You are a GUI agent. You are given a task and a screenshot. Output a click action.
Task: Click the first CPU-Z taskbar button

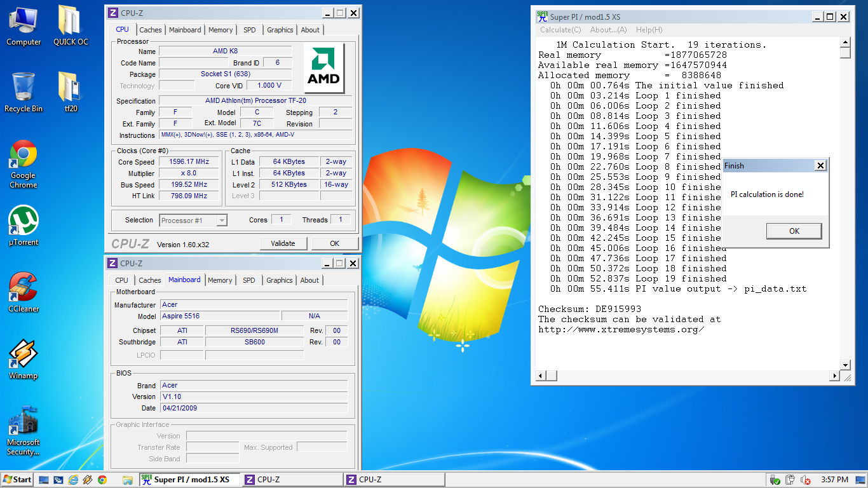[292, 480]
